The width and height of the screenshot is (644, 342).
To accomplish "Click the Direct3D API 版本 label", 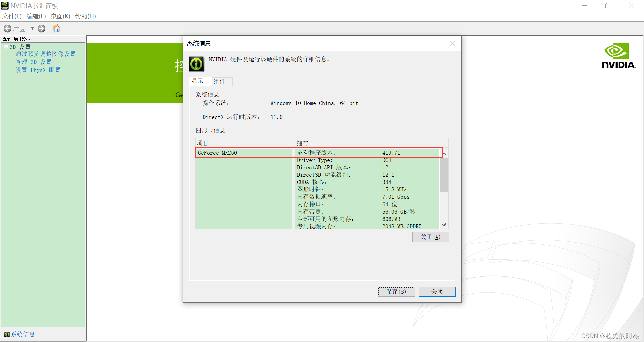I will [x=323, y=168].
